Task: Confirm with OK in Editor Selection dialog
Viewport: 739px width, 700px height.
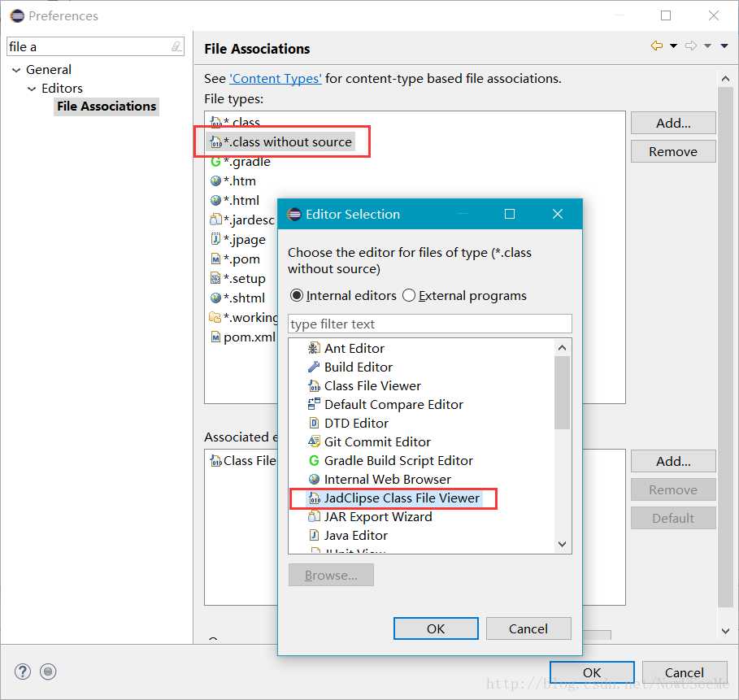Action: [436, 628]
